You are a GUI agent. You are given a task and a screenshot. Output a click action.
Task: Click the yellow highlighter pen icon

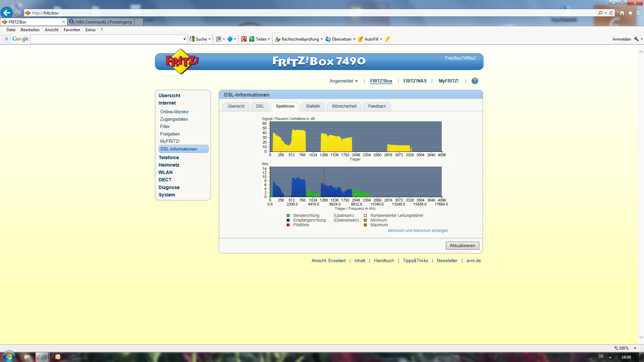coord(387,39)
